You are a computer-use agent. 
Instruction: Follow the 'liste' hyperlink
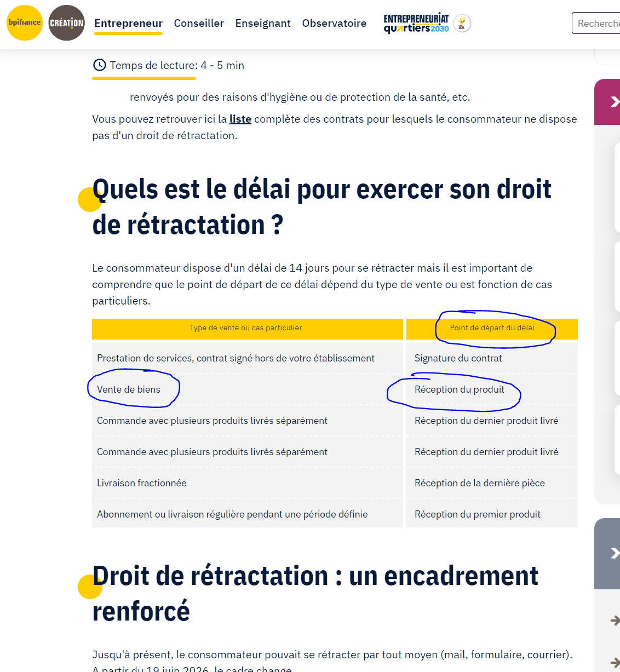click(240, 119)
